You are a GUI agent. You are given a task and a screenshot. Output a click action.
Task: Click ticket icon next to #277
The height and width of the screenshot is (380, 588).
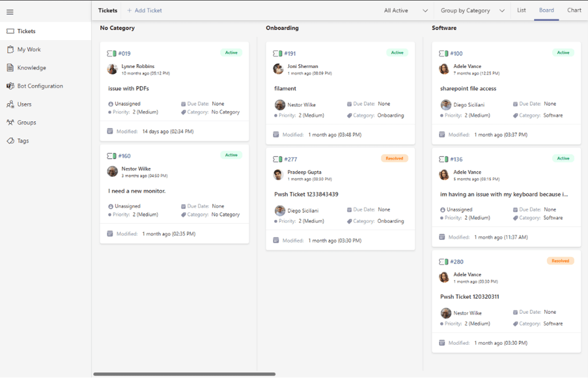277,159
